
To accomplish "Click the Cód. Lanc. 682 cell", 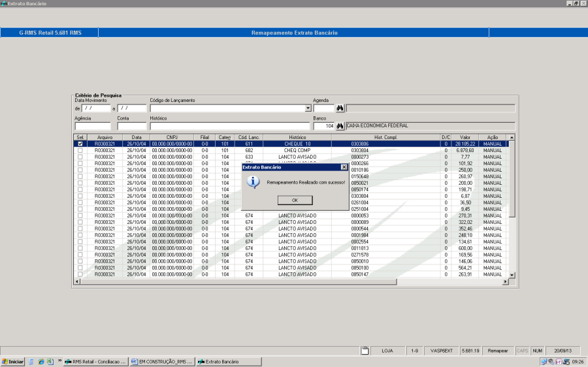I will 249,150.
